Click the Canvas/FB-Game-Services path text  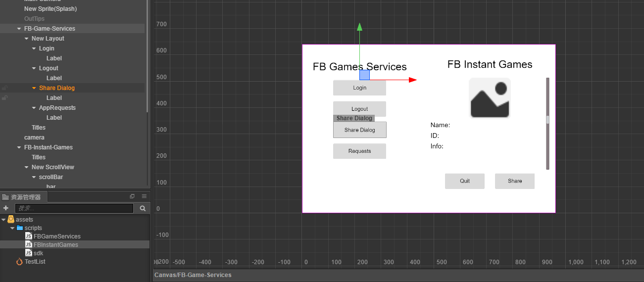point(193,275)
